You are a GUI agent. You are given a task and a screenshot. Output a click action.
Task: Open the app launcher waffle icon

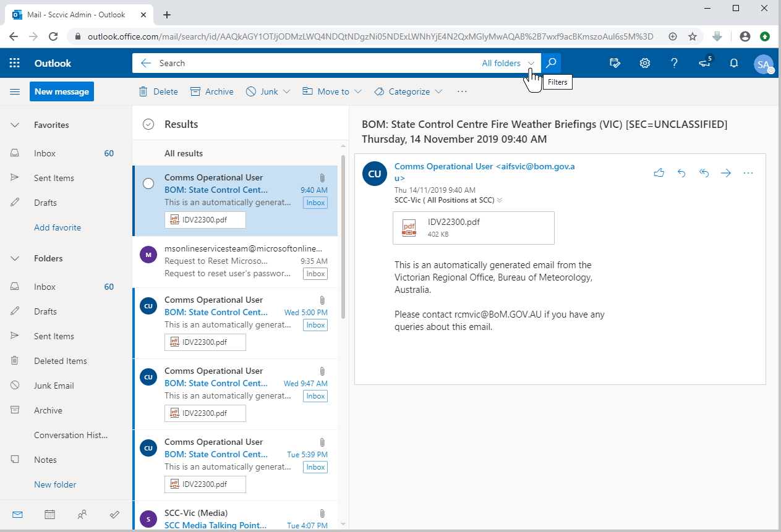point(15,63)
